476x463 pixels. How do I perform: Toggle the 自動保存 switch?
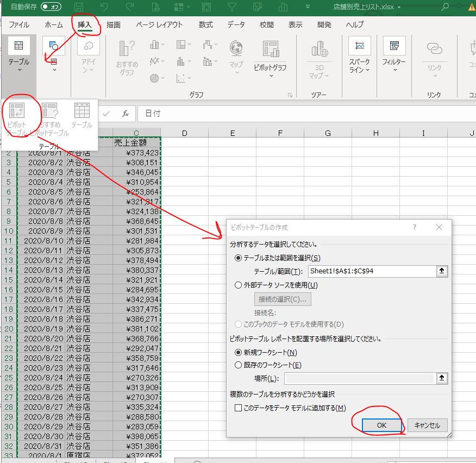pos(51,7)
